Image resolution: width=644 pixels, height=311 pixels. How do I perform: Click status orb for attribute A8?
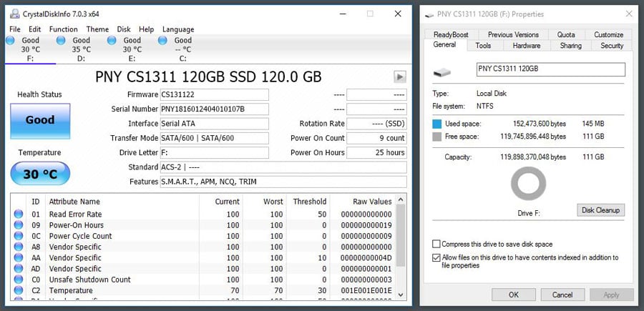19,247
